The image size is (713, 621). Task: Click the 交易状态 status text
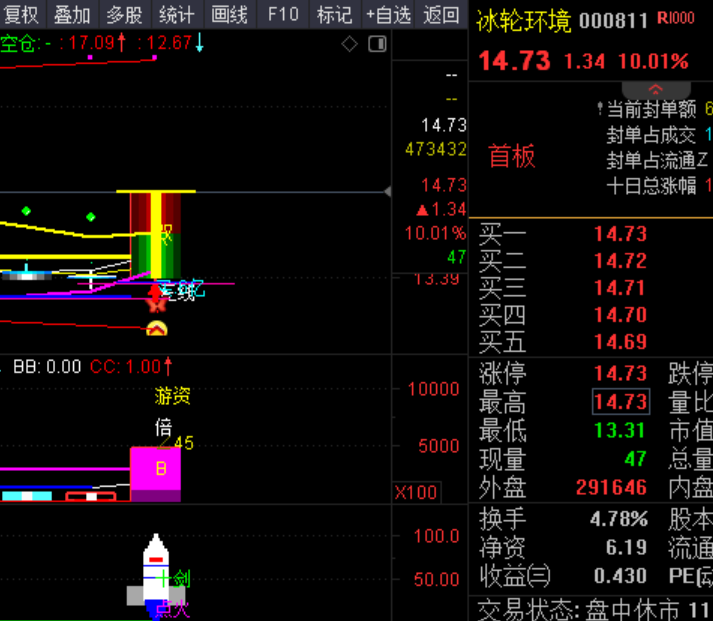pos(527,610)
